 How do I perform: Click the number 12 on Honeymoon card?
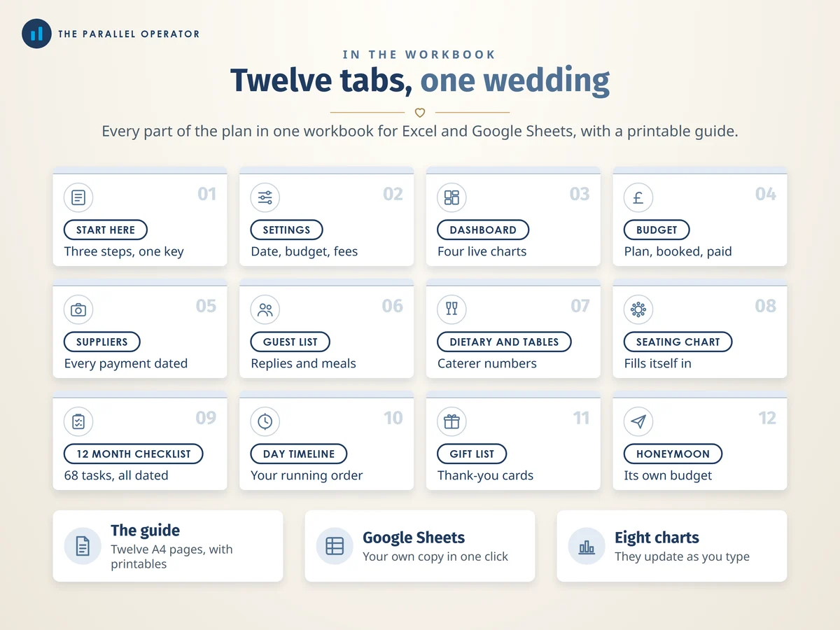[767, 418]
